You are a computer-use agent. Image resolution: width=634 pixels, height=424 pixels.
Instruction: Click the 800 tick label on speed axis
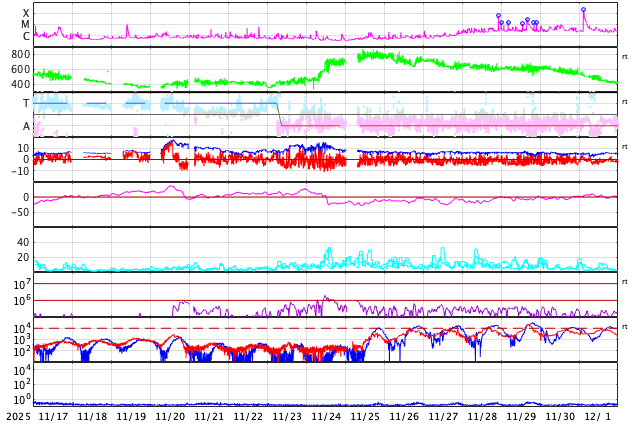click(21, 54)
